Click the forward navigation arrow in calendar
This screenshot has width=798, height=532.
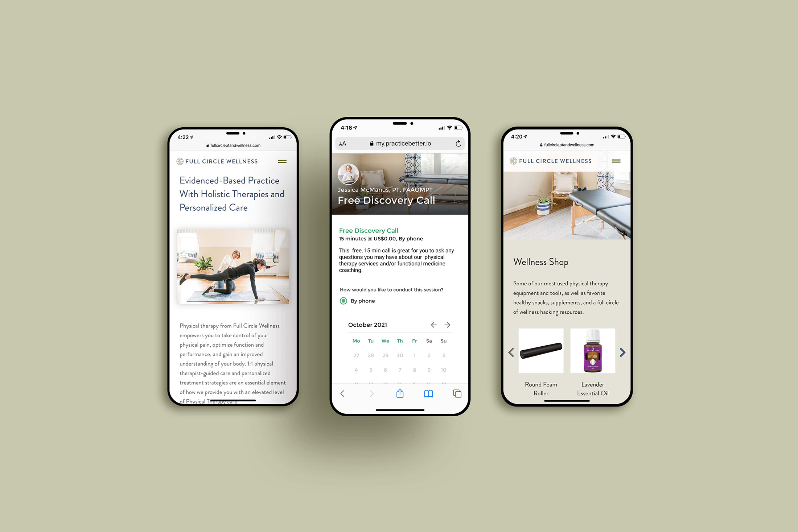coord(448,324)
